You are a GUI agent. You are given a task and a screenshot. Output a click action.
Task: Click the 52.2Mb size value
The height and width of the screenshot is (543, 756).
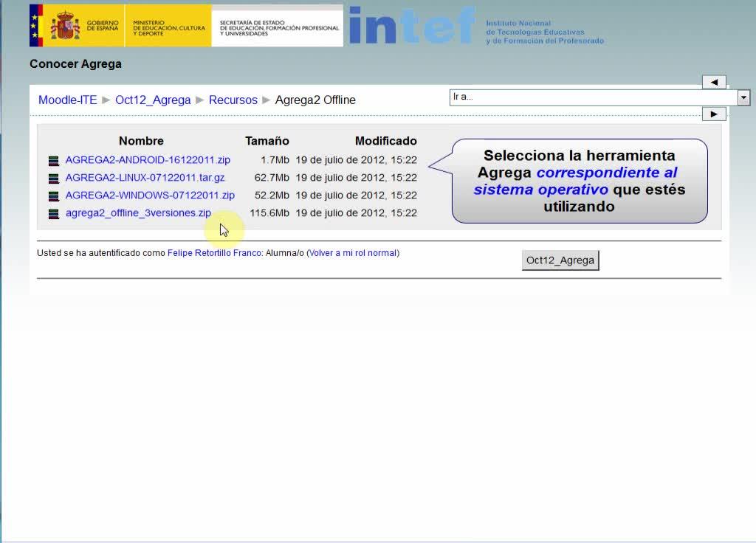coord(272,195)
